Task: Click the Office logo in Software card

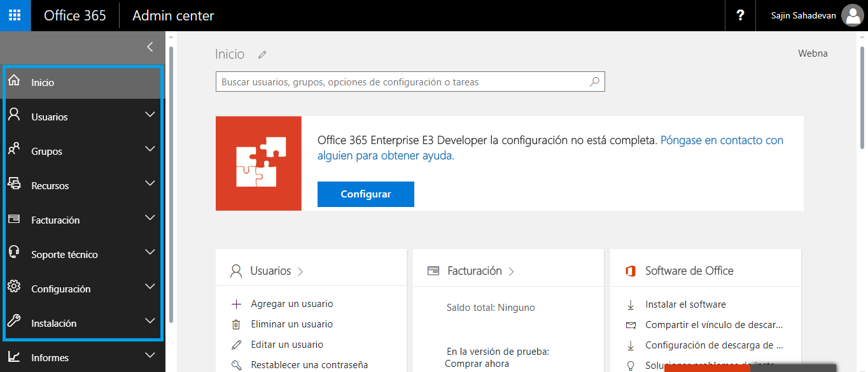Action: (x=631, y=271)
